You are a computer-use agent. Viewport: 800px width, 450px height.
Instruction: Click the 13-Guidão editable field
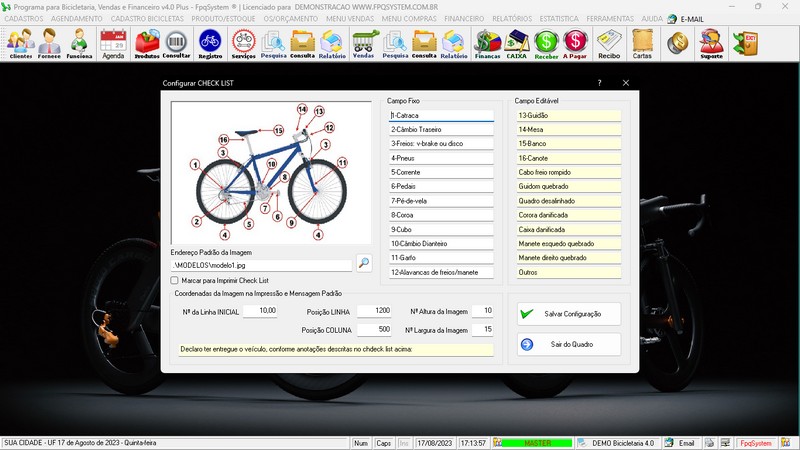pyautogui.click(x=569, y=115)
